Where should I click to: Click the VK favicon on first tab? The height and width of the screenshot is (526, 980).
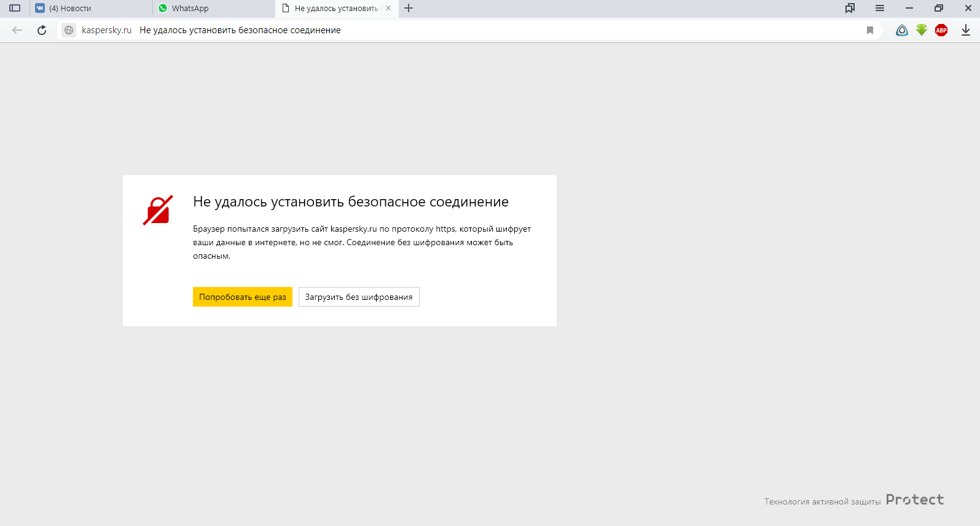pos(40,8)
